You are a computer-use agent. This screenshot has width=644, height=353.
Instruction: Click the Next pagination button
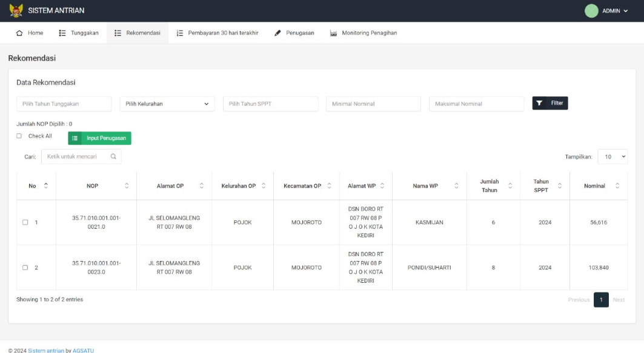point(619,300)
